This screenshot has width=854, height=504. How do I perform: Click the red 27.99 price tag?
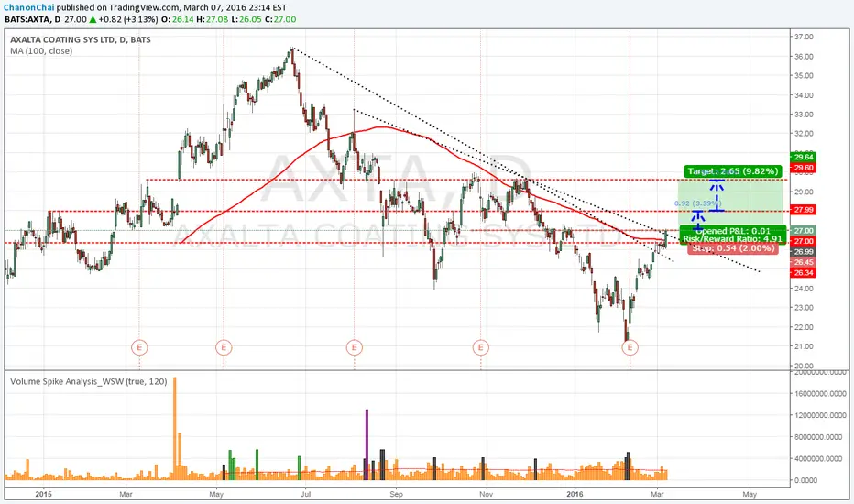click(x=803, y=210)
